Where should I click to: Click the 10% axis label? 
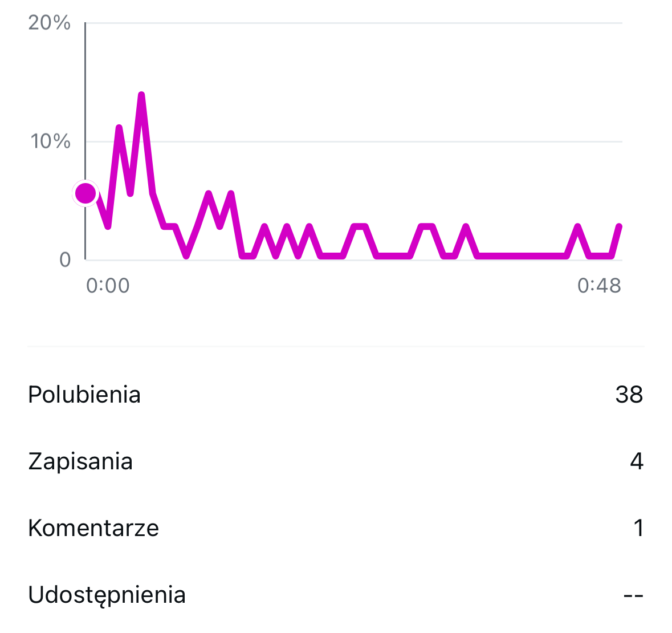click(51, 141)
